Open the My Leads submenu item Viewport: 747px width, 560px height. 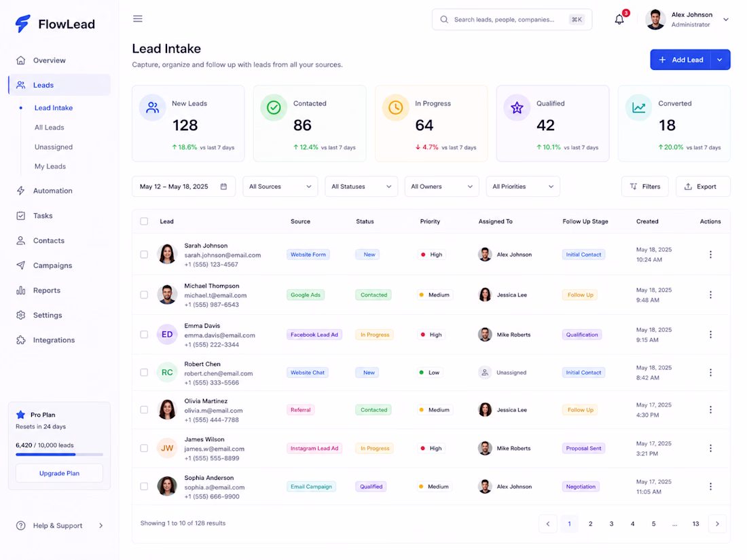pyautogui.click(x=50, y=166)
